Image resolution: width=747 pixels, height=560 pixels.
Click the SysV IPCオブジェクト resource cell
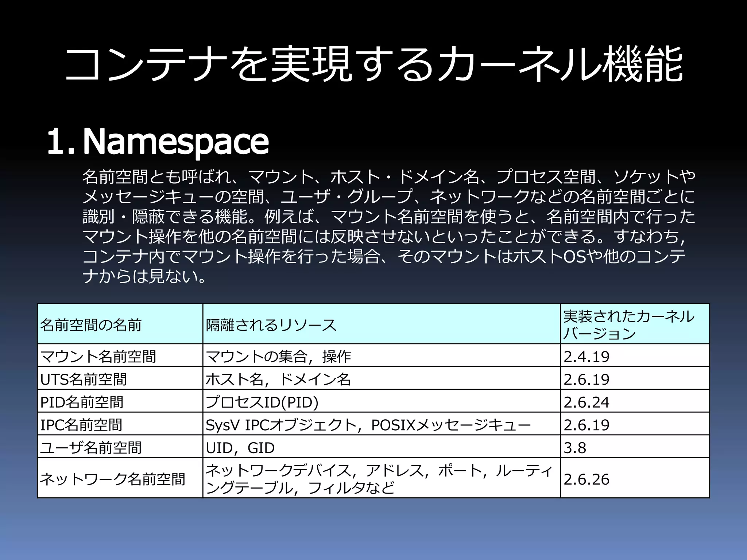(368, 425)
